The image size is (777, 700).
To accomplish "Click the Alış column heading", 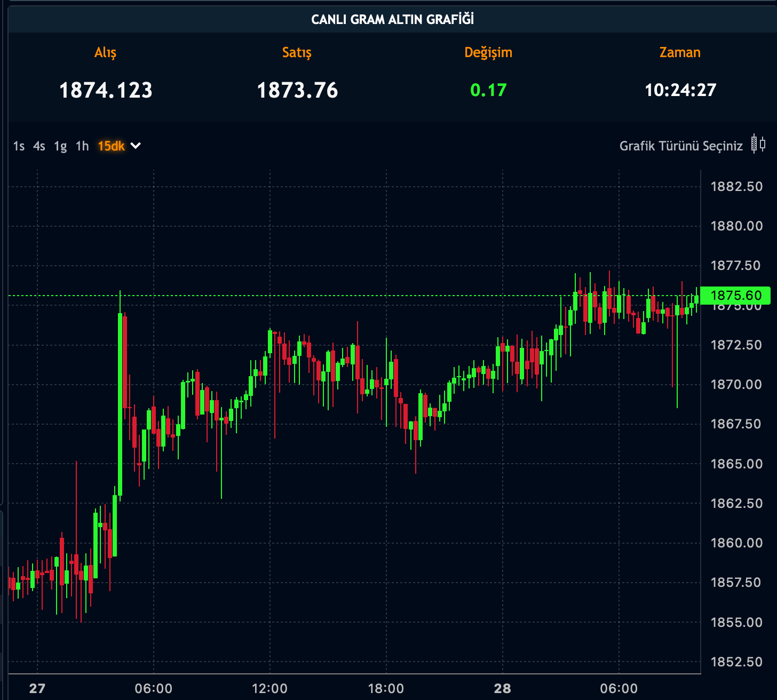I will [105, 52].
